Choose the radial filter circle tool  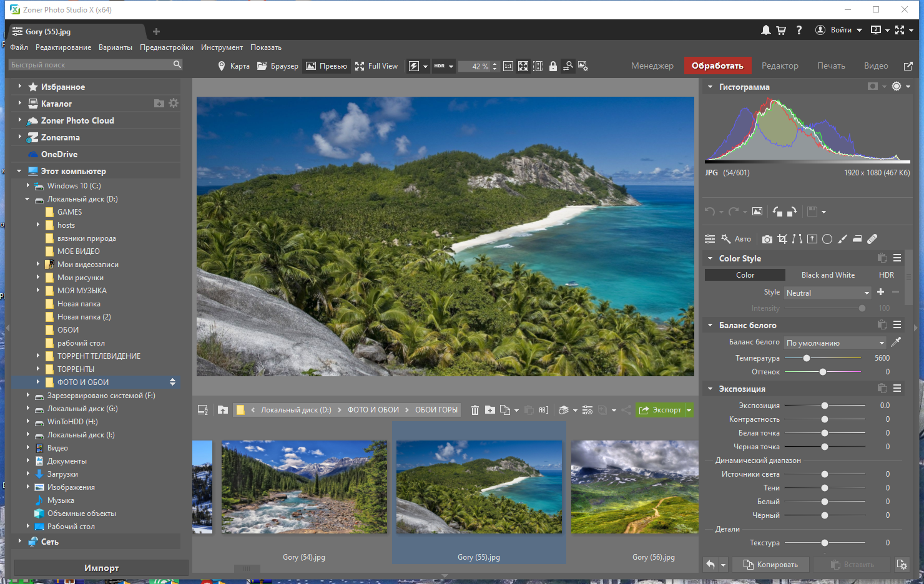pos(827,239)
